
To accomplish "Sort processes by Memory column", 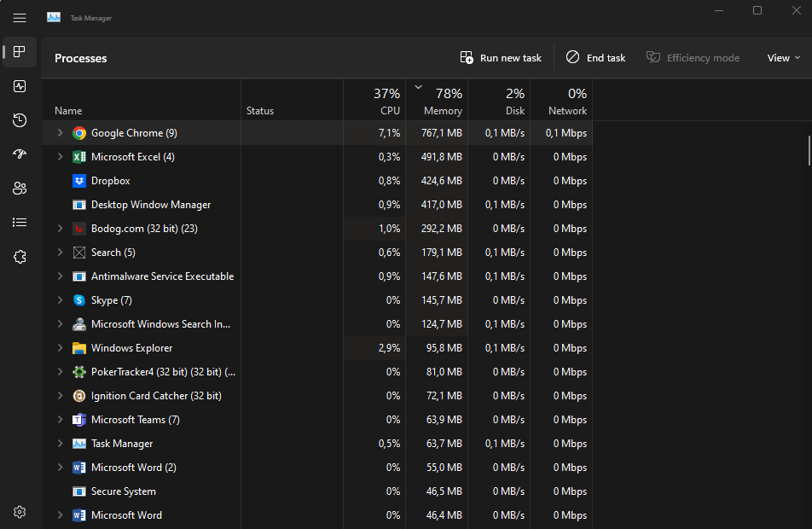I will point(437,100).
